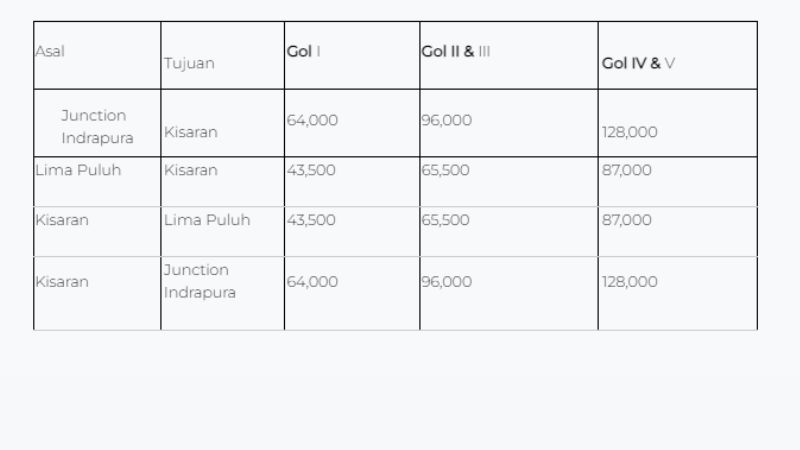Select Kisaran origin in the last table row
Screen dimensions: 800x450
point(62,282)
